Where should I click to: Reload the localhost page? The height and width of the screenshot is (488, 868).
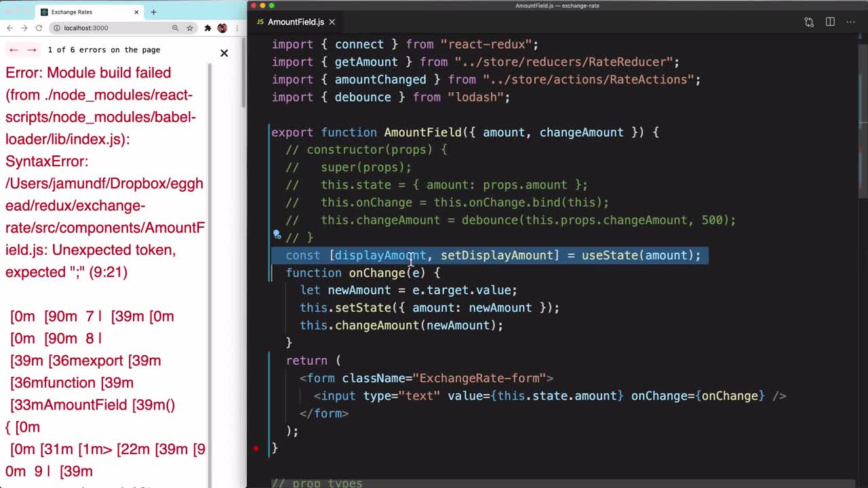(39, 28)
